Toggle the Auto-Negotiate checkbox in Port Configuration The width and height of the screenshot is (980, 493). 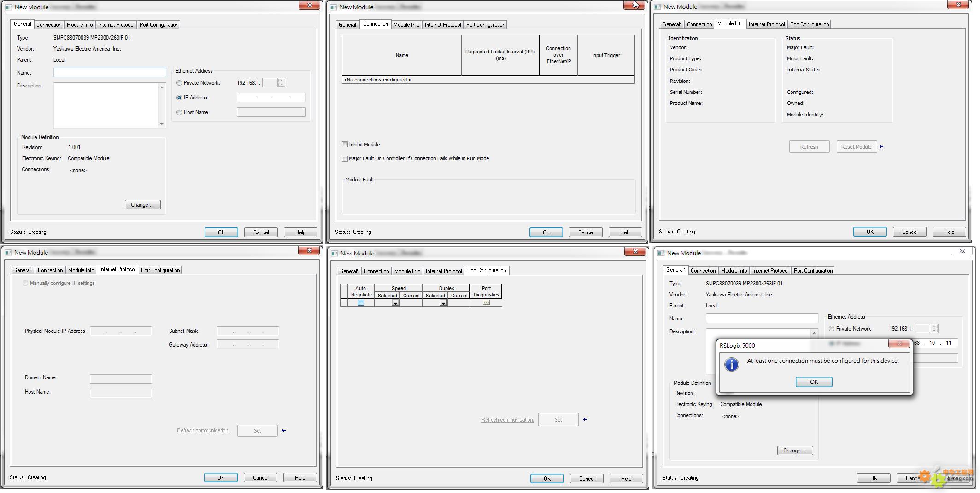tap(361, 303)
